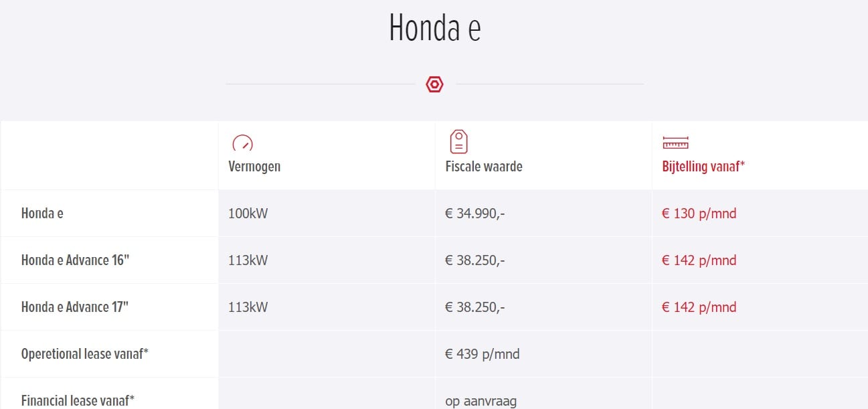Select the Bijtelling vanaf* column header

[x=703, y=167]
